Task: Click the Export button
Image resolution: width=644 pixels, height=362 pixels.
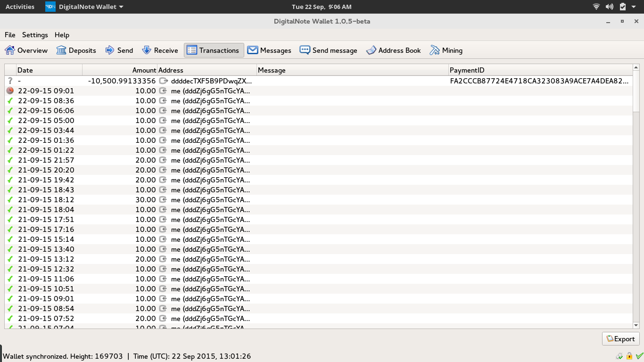Action: (x=621, y=339)
